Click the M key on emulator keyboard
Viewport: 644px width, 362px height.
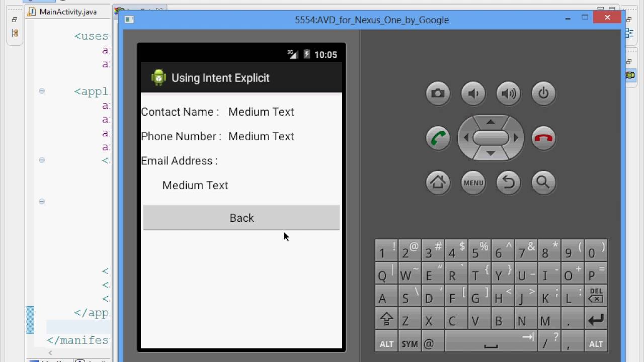pos(549,319)
